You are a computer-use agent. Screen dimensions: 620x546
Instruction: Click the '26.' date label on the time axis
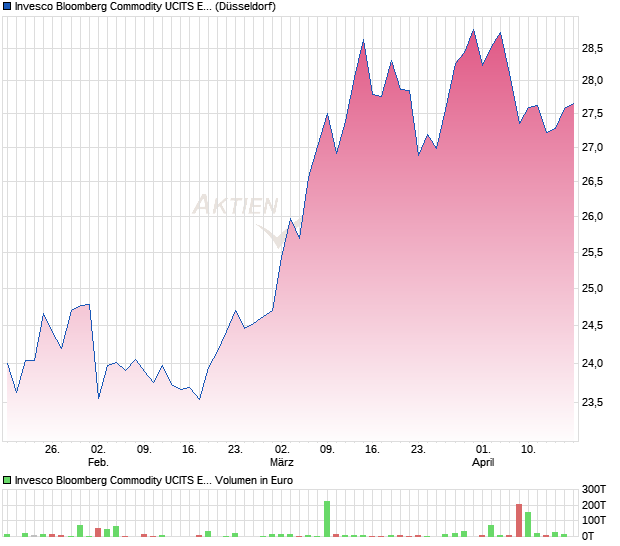tap(52, 450)
